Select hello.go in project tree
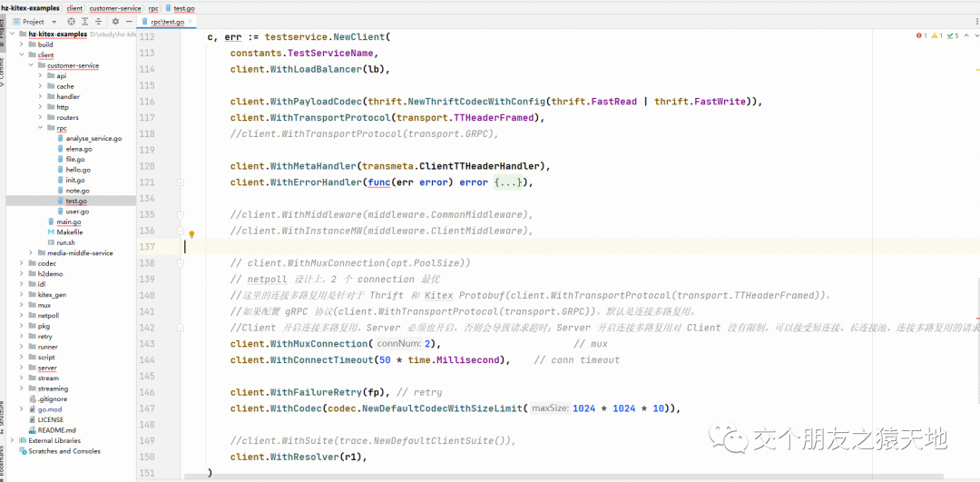 click(x=78, y=170)
